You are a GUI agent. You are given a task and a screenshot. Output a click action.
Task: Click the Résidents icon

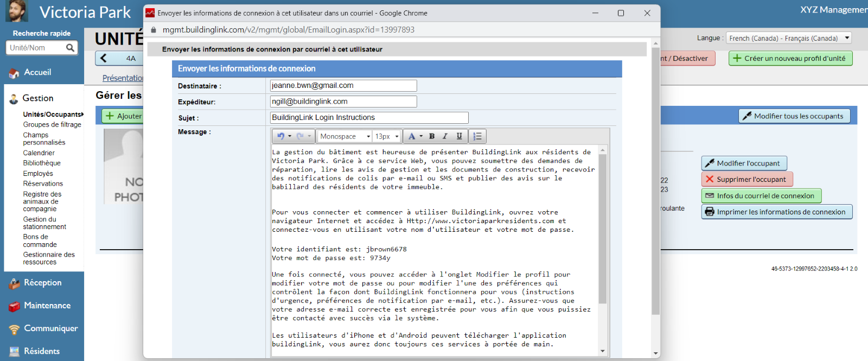click(x=14, y=352)
